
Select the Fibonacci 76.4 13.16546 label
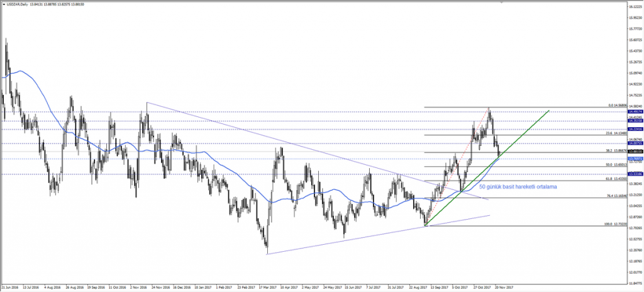[618, 196]
